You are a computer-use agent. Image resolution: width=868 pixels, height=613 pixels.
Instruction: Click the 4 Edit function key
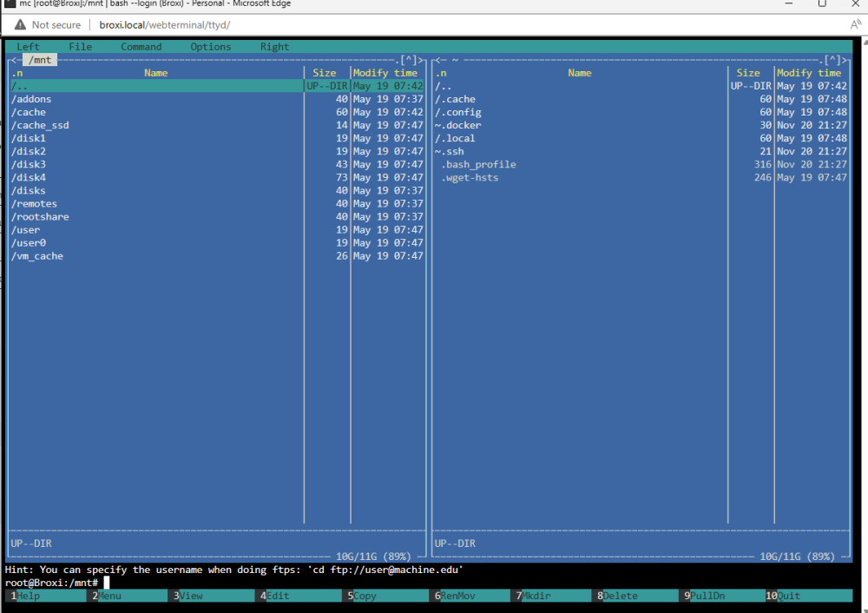tap(300, 596)
